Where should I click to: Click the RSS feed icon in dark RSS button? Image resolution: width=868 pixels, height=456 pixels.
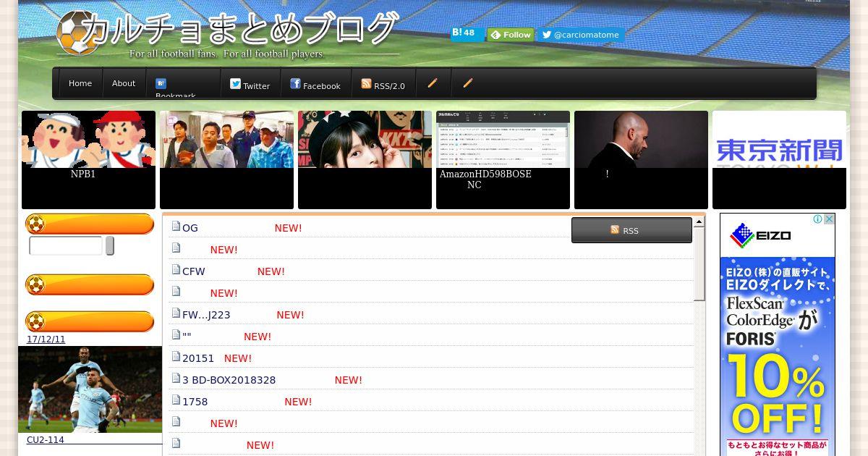pyautogui.click(x=615, y=229)
